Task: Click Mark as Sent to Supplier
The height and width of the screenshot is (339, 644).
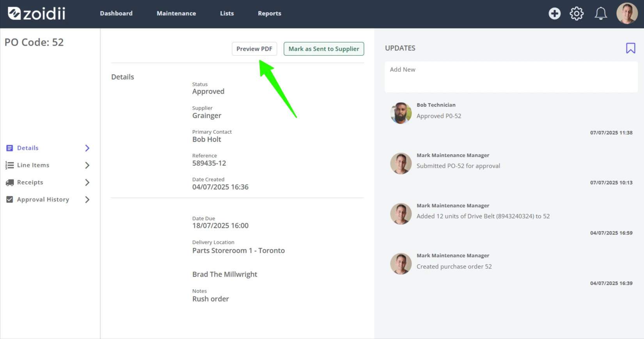Action: 324,49
